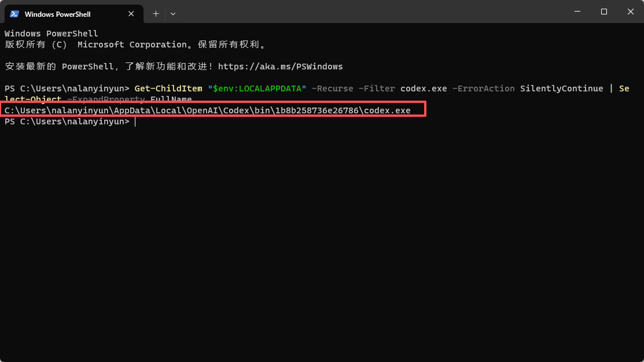Click the -Filter parameter text
Viewport: 644px width, 362px height.
pos(377,88)
